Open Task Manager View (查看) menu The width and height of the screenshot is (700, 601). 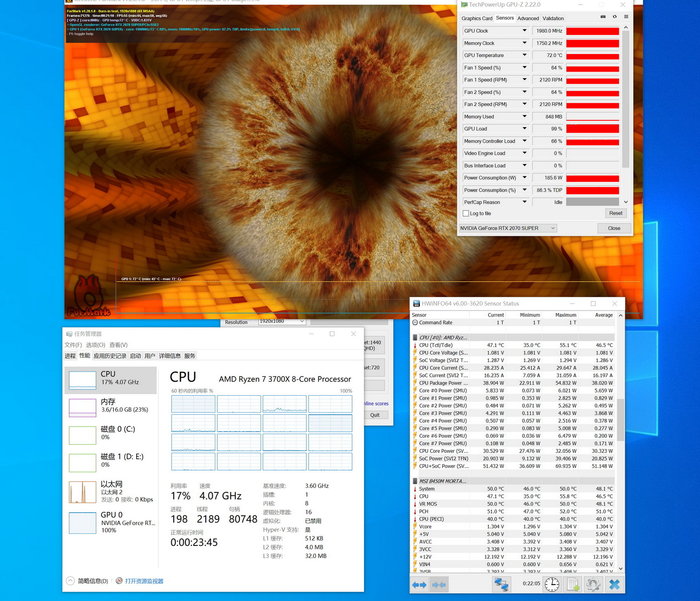tap(118, 345)
